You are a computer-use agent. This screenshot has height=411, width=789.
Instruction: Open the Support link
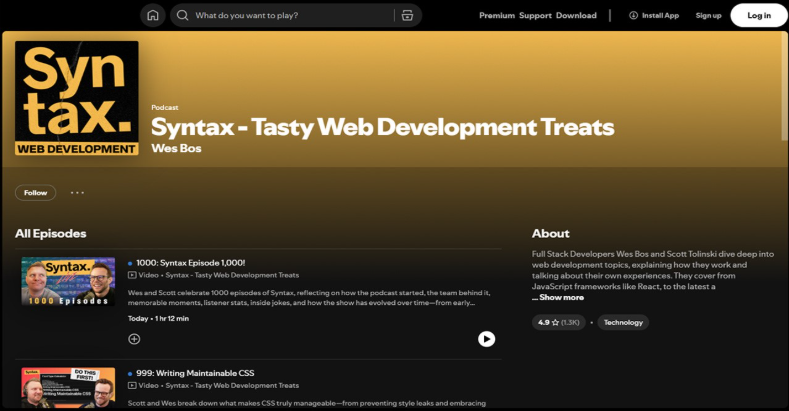535,15
